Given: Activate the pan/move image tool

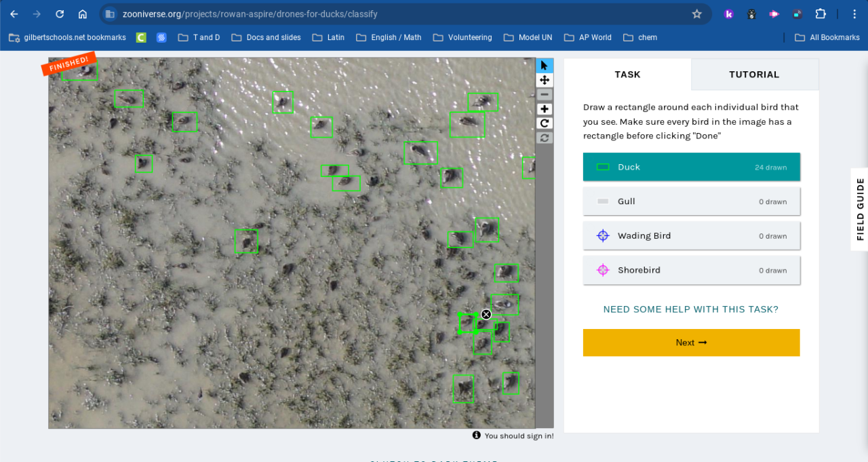Looking at the screenshot, I should pyautogui.click(x=545, y=80).
